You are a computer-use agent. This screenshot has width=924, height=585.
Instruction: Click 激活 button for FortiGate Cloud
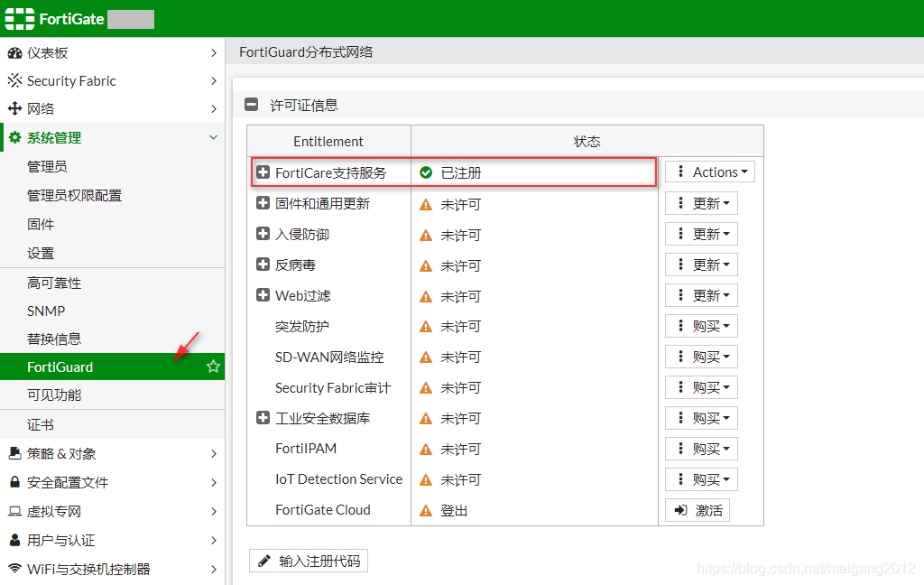[x=698, y=510]
